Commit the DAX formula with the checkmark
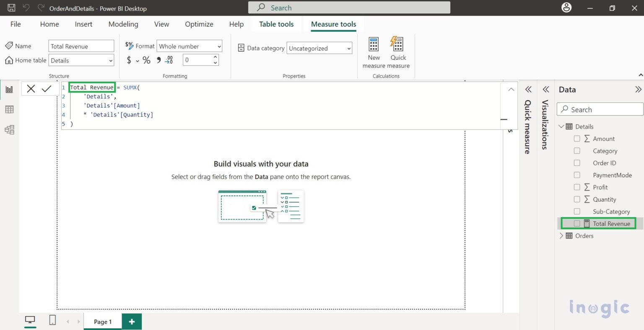The height and width of the screenshot is (330, 644). pyautogui.click(x=46, y=89)
